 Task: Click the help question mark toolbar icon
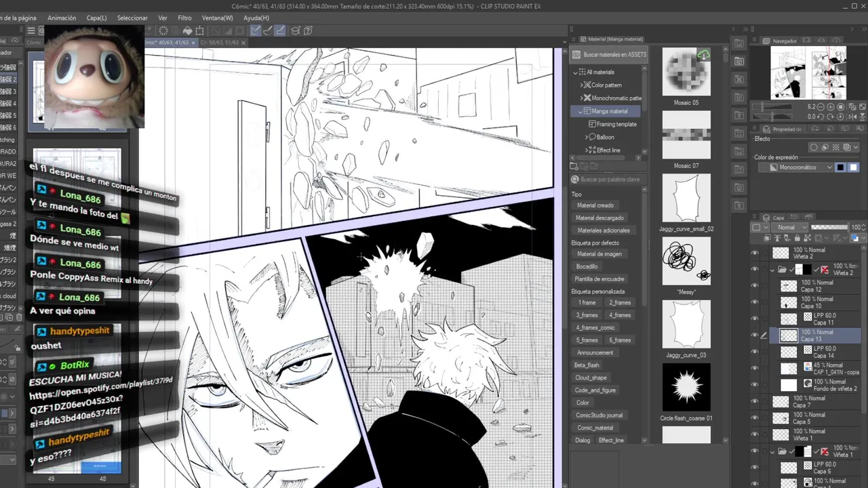(308, 30)
